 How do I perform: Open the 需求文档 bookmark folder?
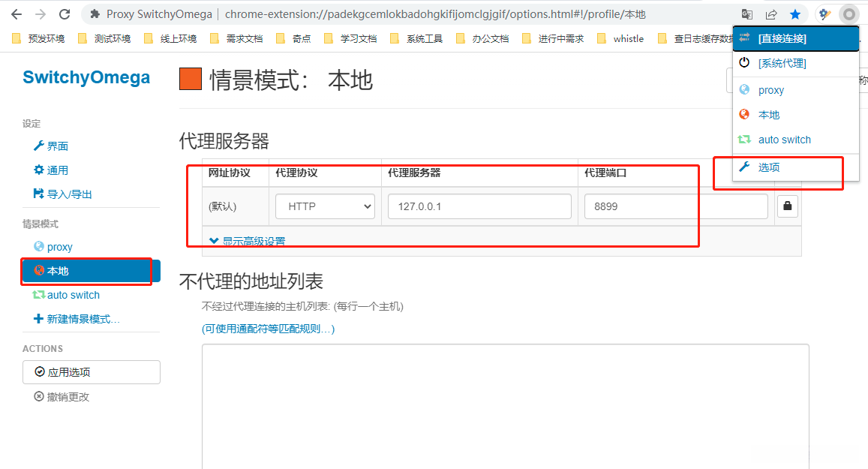pyautogui.click(x=236, y=38)
